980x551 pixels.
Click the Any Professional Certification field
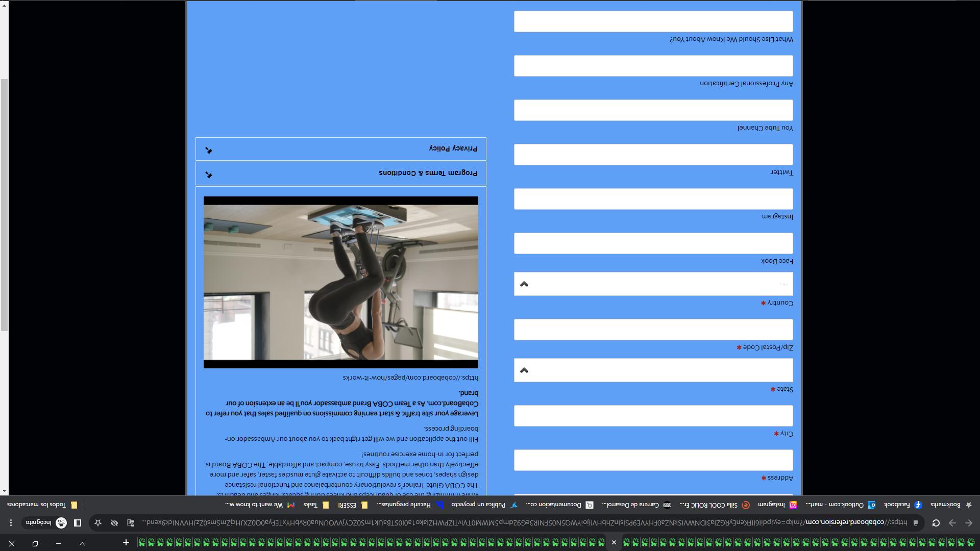[x=653, y=66]
